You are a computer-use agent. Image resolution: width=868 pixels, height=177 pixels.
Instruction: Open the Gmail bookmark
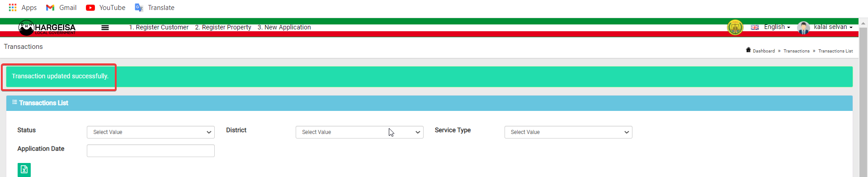pos(61,8)
